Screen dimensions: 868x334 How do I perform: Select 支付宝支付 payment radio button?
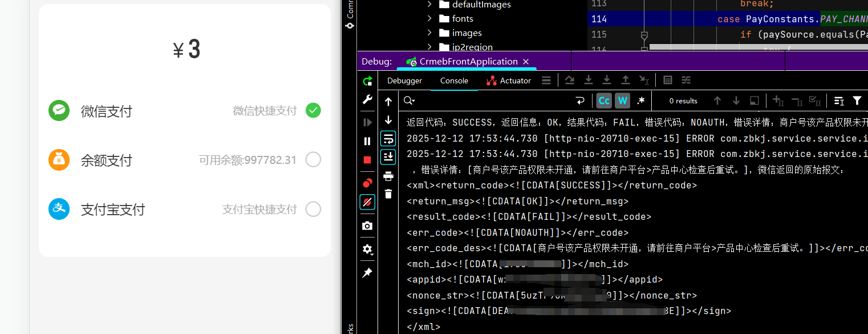point(313,210)
